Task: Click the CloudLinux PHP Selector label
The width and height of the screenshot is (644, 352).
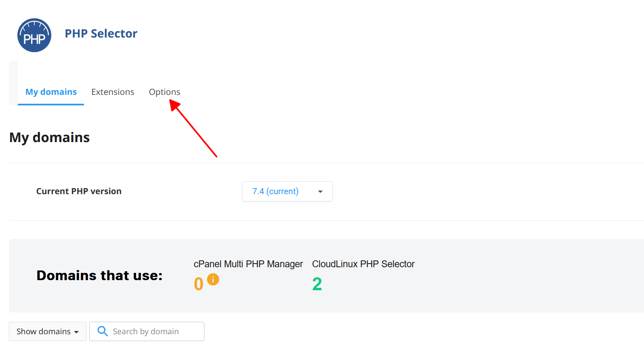Action: [363, 264]
